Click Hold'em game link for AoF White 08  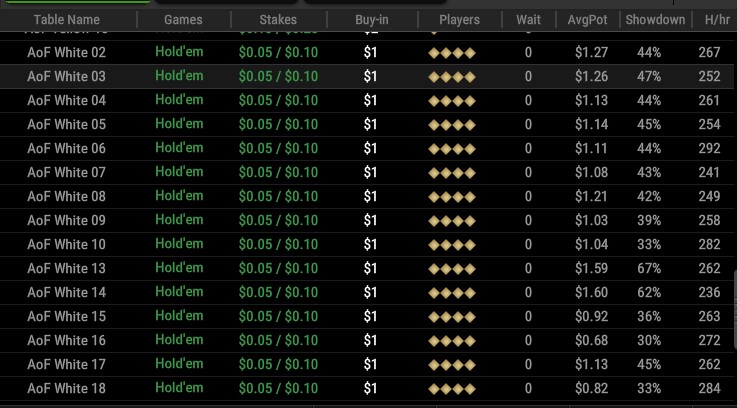click(179, 196)
